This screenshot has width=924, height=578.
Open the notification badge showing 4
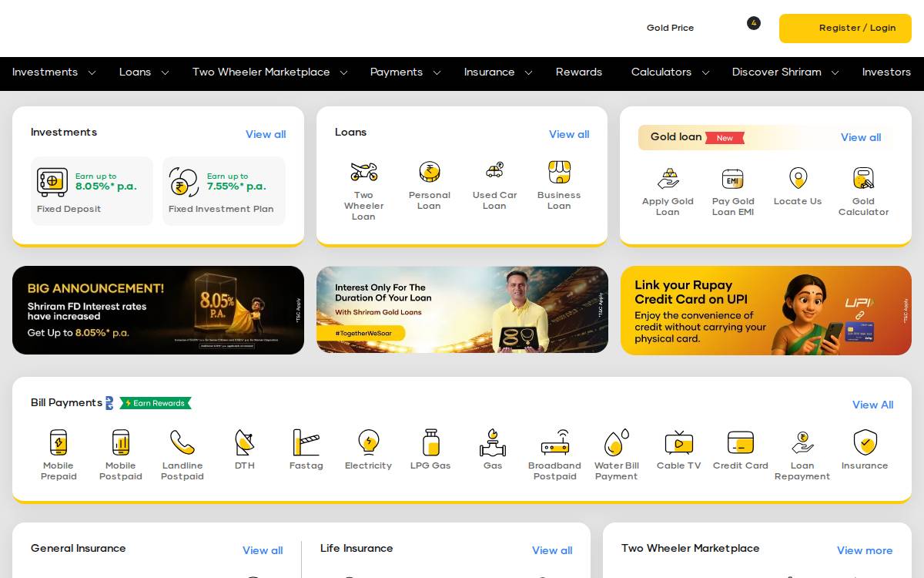pos(754,23)
